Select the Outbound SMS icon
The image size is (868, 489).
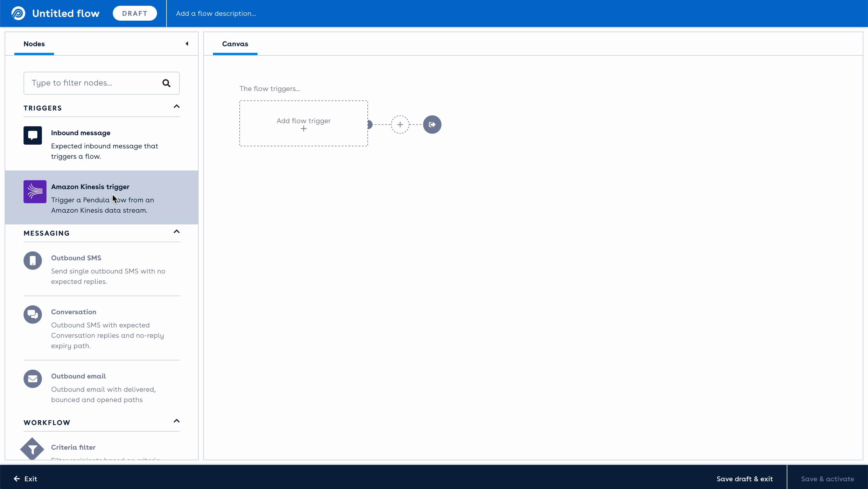click(x=33, y=260)
